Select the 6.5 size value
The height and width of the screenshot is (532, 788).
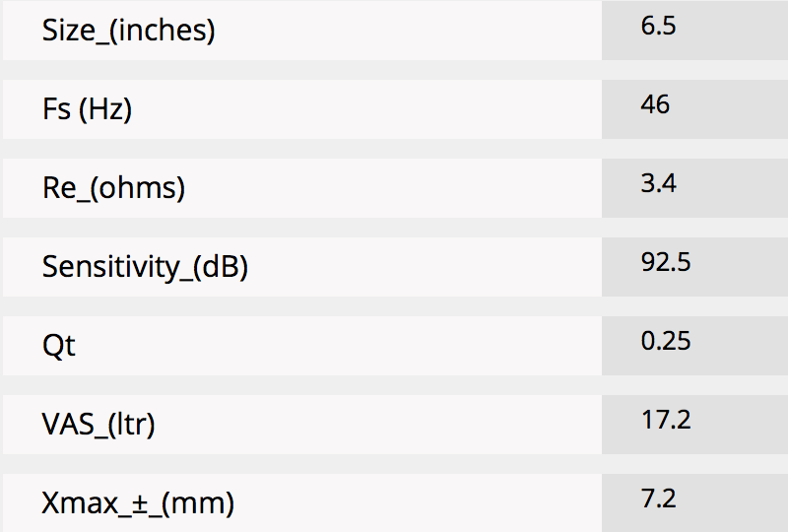click(658, 26)
